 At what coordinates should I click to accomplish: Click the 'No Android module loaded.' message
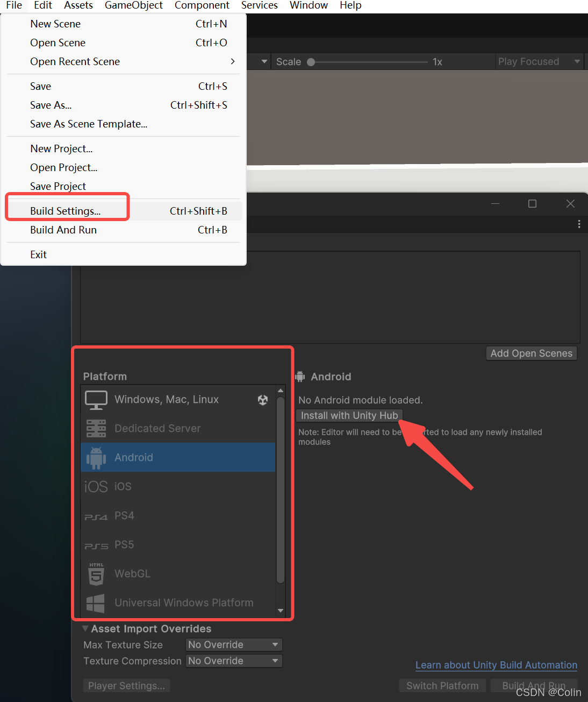361,400
